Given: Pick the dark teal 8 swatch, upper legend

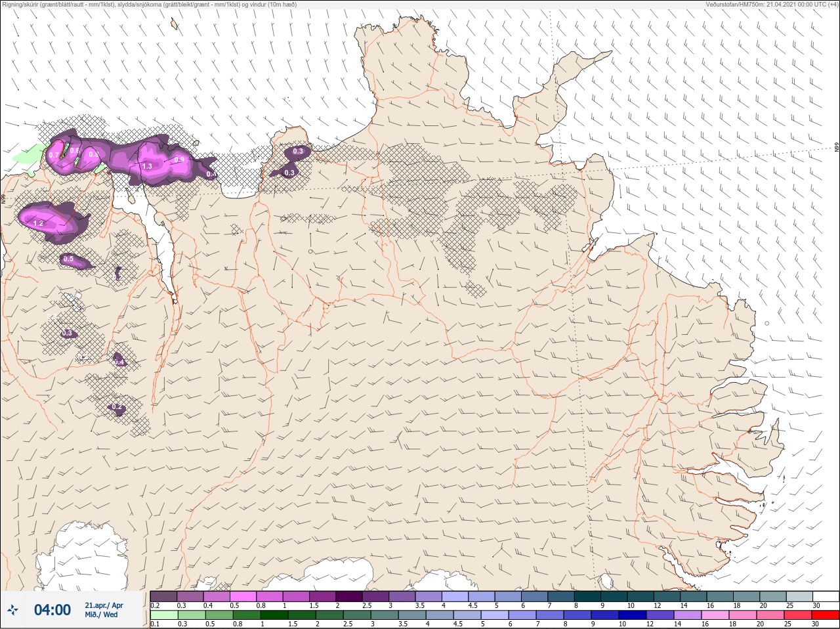Looking at the screenshot, I should pos(587,596).
